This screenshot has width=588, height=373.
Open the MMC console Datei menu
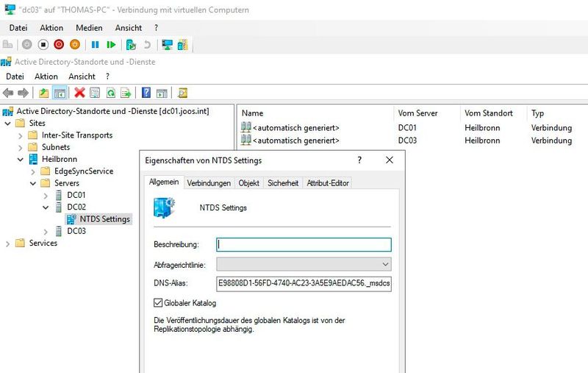coord(15,77)
